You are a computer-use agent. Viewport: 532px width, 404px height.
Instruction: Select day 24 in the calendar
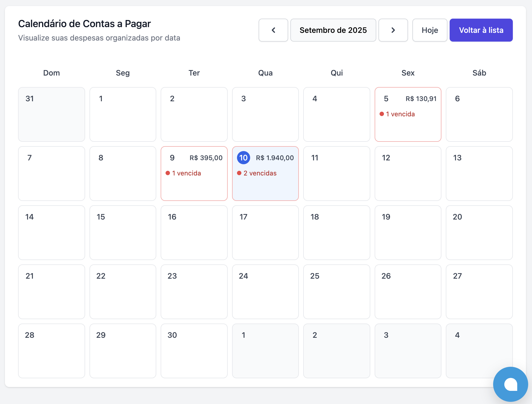click(265, 292)
